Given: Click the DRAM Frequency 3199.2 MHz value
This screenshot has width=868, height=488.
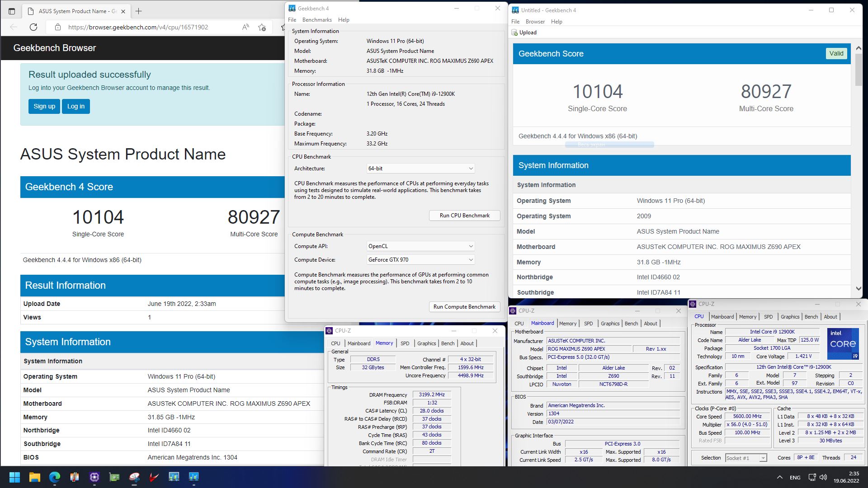Looking at the screenshot, I should pyautogui.click(x=432, y=394).
